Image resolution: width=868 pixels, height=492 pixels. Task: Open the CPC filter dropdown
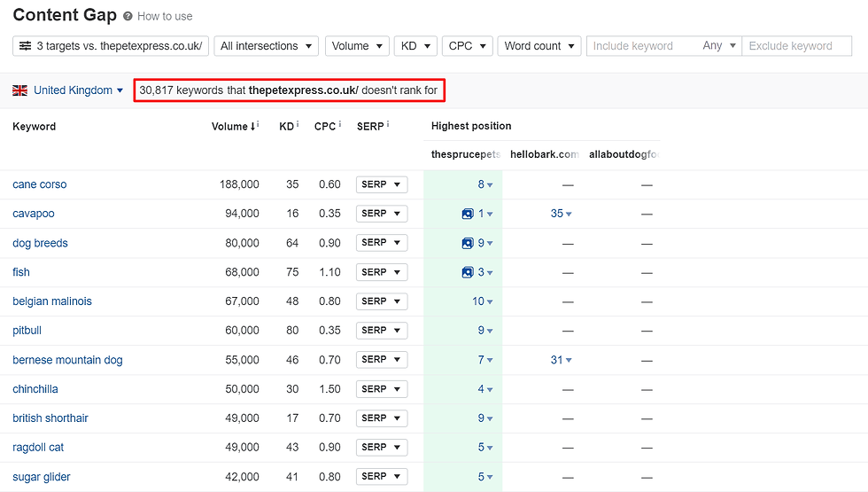468,46
